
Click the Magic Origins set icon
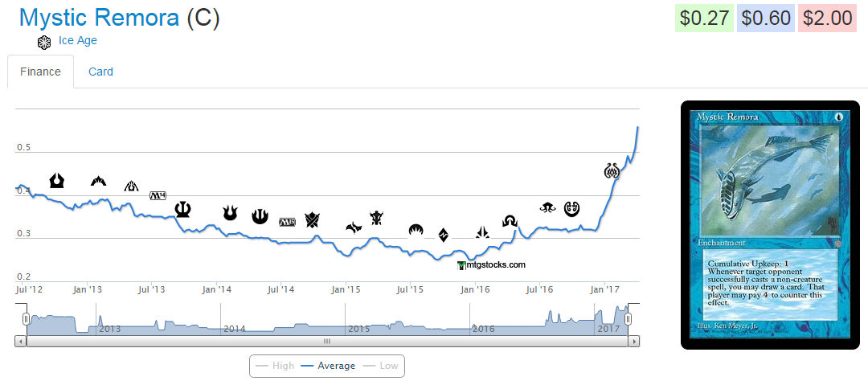pyautogui.click(x=416, y=231)
